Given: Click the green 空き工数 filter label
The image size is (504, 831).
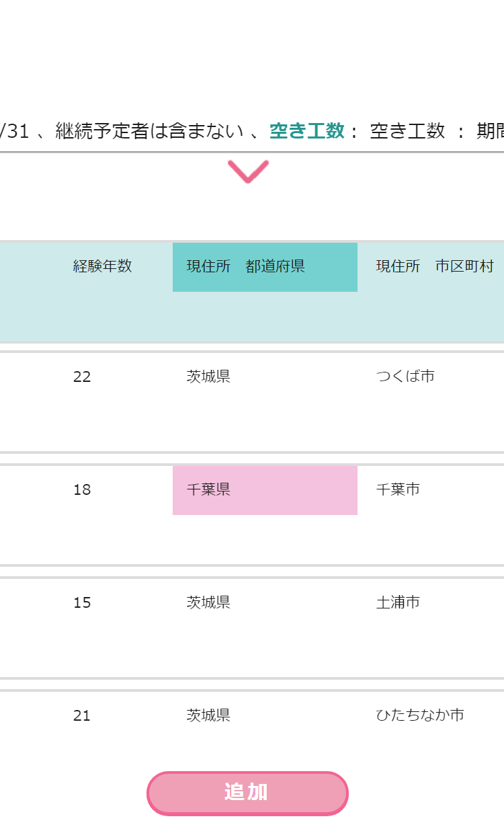Looking at the screenshot, I should (x=306, y=131).
